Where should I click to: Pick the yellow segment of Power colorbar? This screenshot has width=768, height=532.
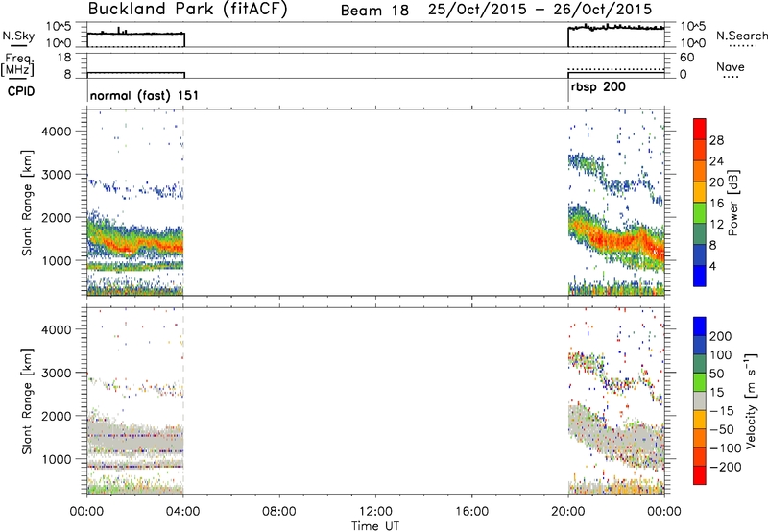tap(700, 192)
